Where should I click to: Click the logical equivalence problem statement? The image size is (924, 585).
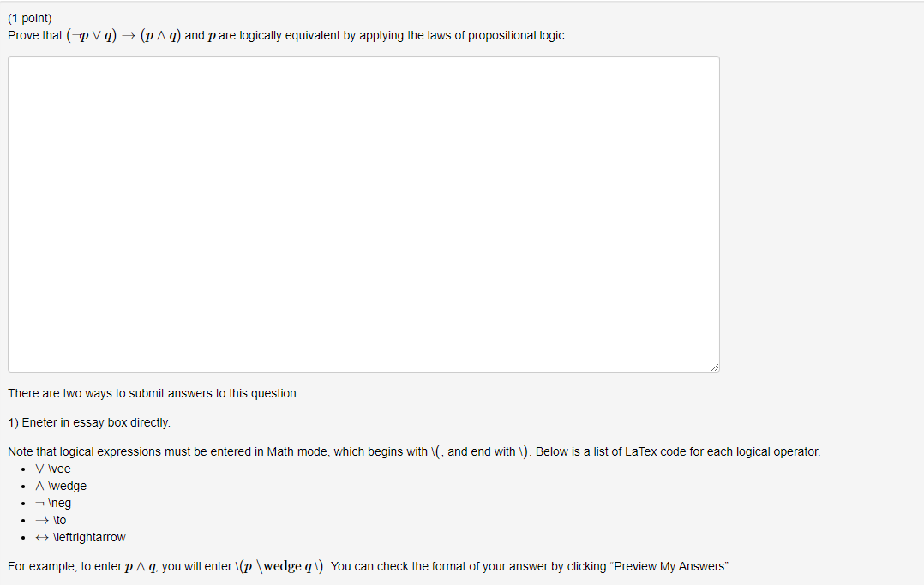pos(285,35)
